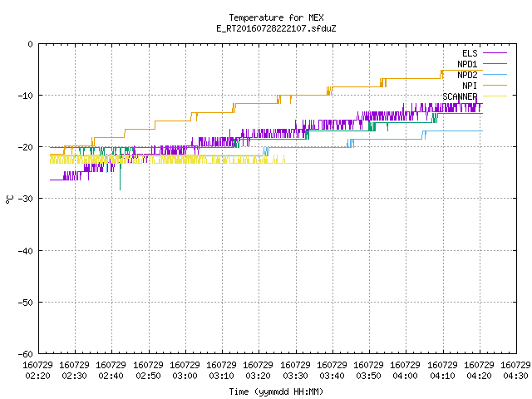The image size is (532, 399).
Task: Click the x-axis tick label 03:00
Action: pyautogui.click(x=185, y=376)
